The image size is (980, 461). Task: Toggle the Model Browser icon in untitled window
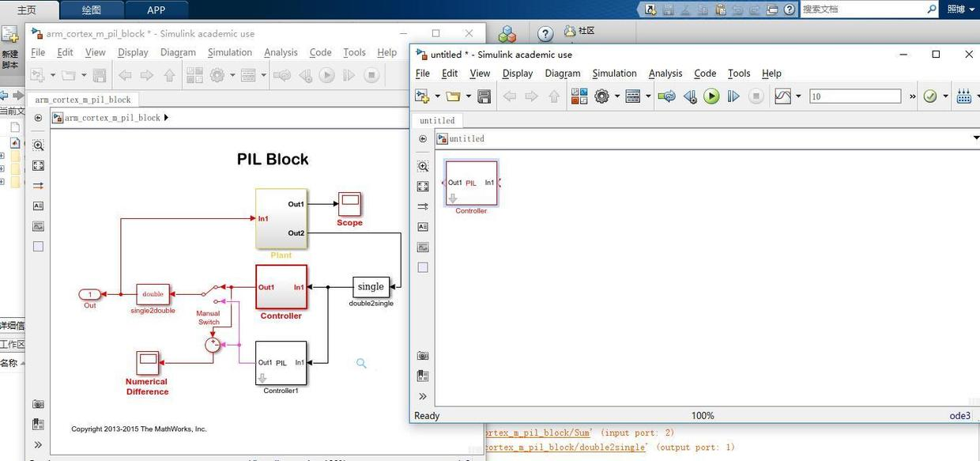click(423, 376)
